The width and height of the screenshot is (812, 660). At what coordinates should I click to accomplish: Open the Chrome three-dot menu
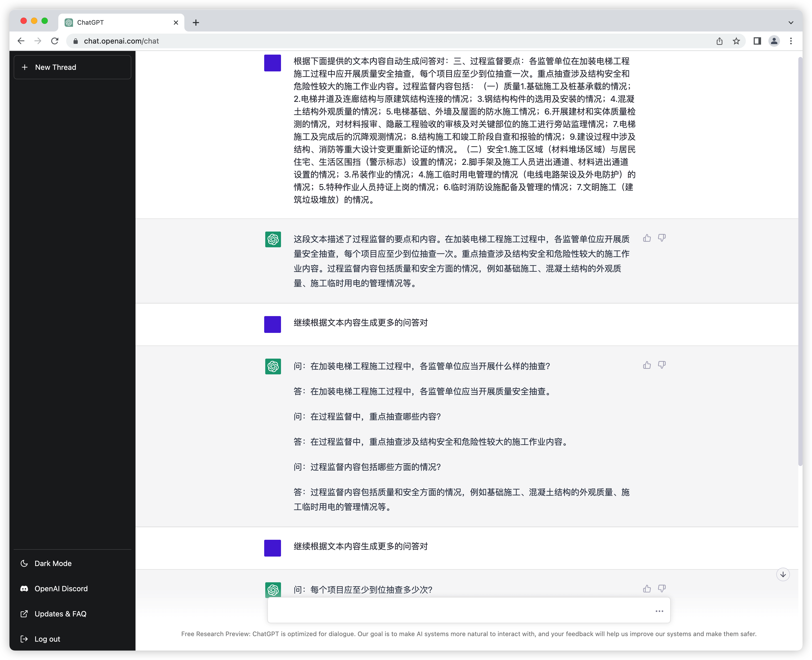point(791,41)
